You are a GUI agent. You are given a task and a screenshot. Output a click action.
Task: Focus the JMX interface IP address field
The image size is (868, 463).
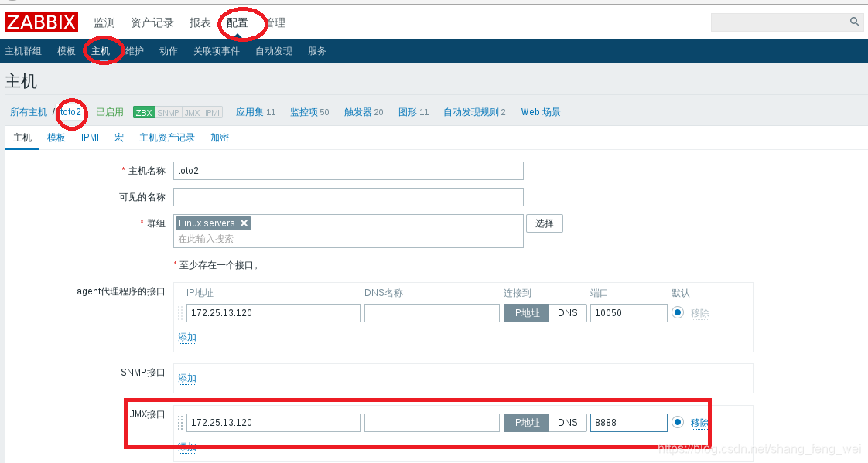click(x=273, y=423)
